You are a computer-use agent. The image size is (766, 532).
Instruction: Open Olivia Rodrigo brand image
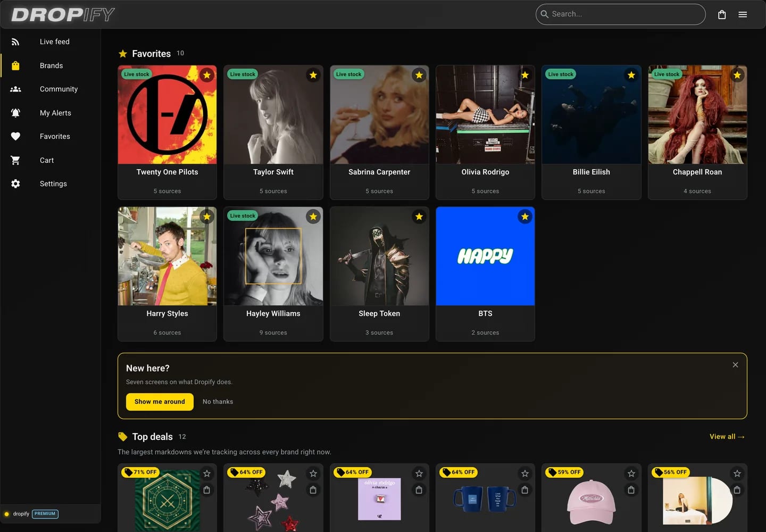coord(485,115)
